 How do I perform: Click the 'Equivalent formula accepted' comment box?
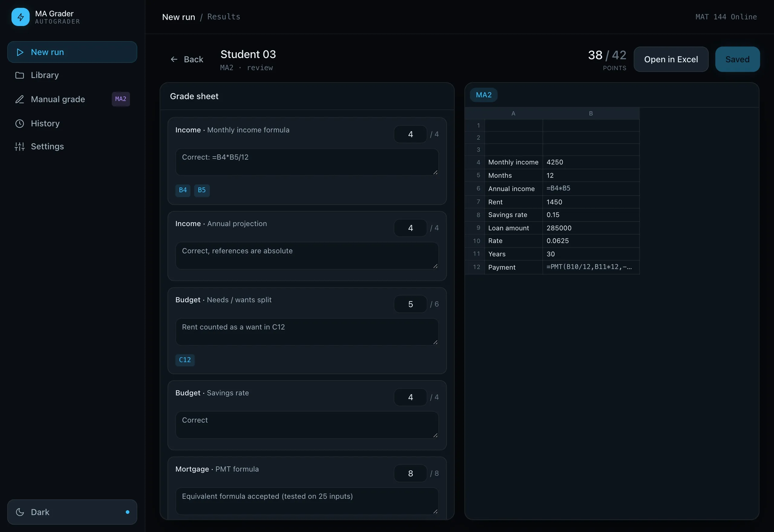click(307, 501)
